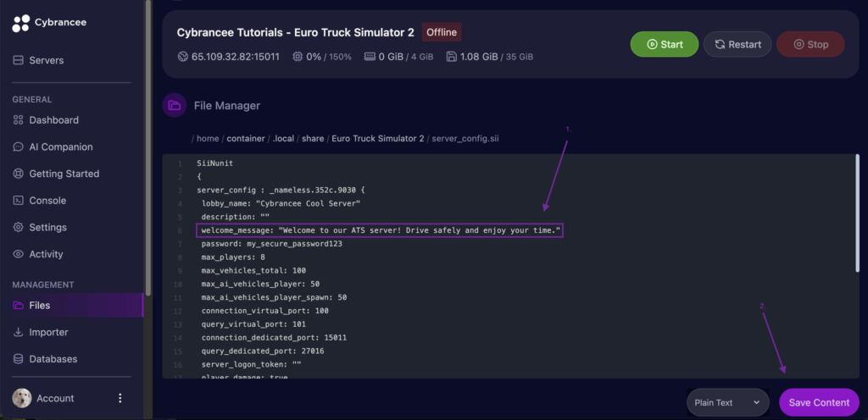Click the globe icon beside server address

coord(183,57)
